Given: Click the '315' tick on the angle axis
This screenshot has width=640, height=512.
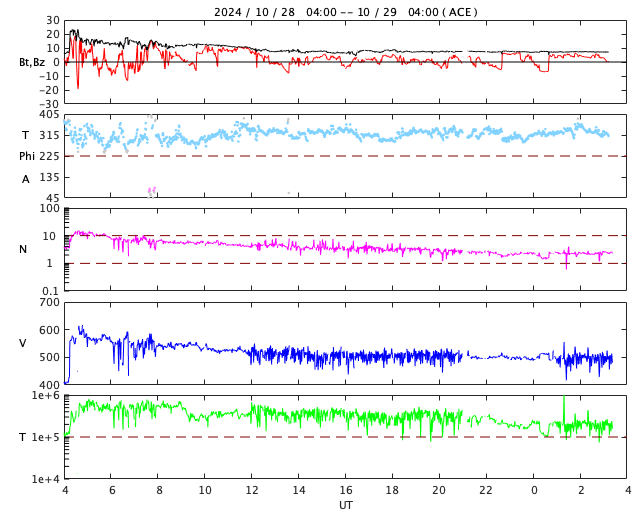Looking at the screenshot, I should coord(49,135).
